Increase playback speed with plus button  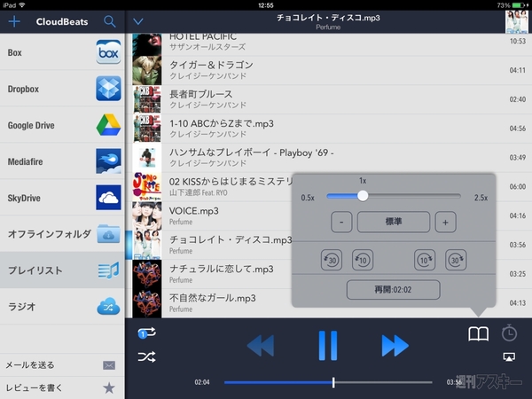click(x=445, y=222)
